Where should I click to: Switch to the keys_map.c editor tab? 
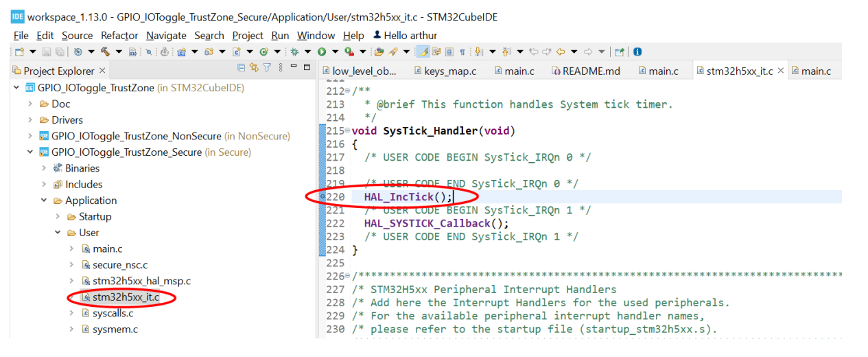pos(444,71)
